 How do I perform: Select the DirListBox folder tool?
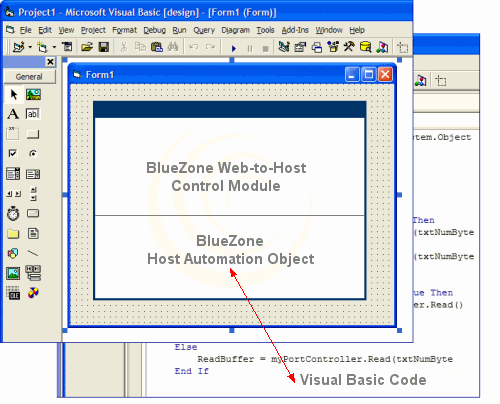13,233
